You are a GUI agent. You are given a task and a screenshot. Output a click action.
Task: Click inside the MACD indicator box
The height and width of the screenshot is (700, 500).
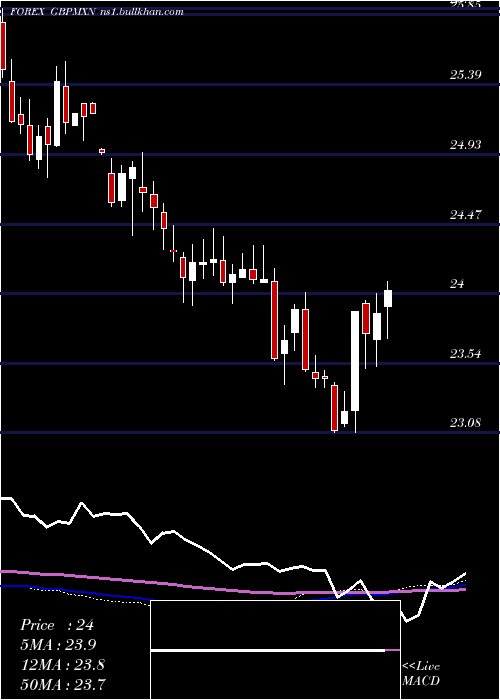[x=275, y=650]
